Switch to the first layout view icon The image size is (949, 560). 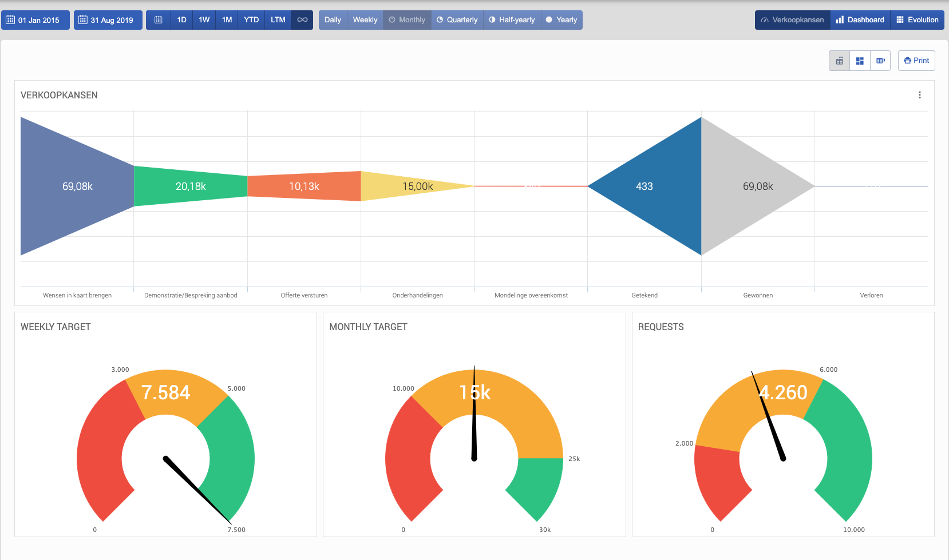coord(839,61)
